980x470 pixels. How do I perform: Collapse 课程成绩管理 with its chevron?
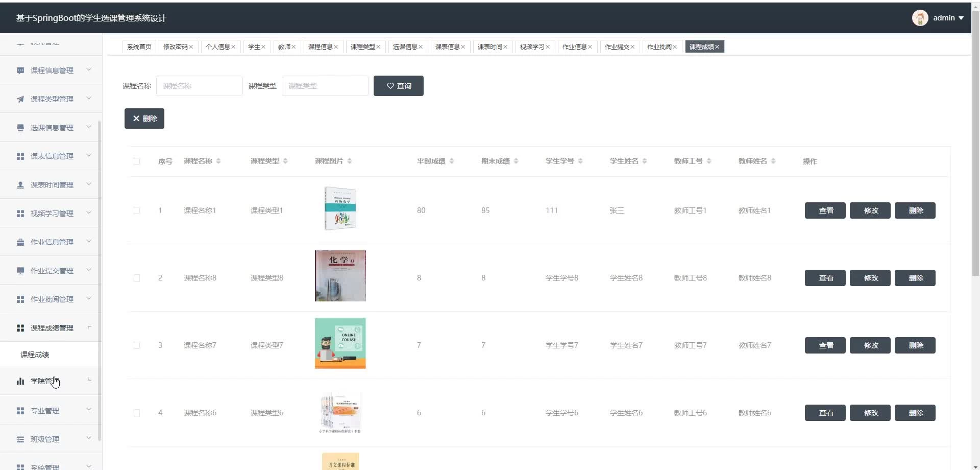click(x=89, y=327)
